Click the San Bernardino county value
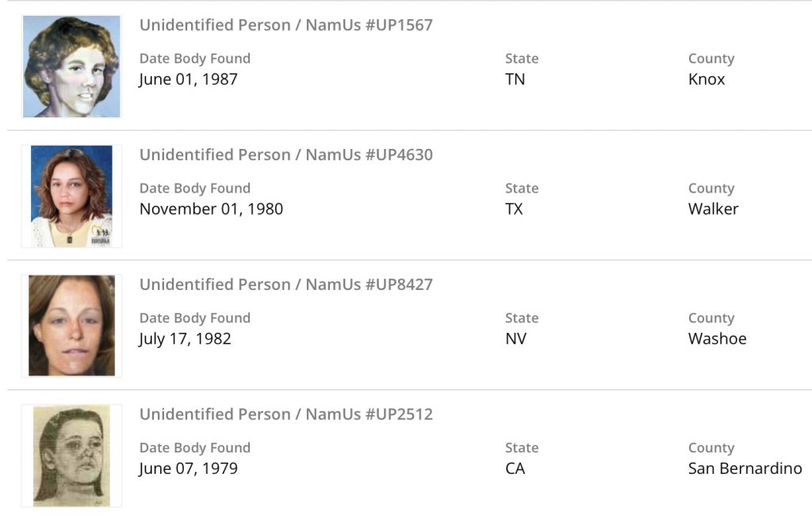The width and height of the screenshot is (812, 519). (x=745, y=468)
